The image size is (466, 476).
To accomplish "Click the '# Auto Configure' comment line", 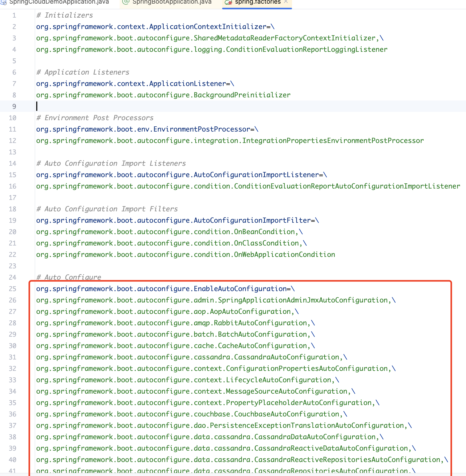I will coord(68,277).
